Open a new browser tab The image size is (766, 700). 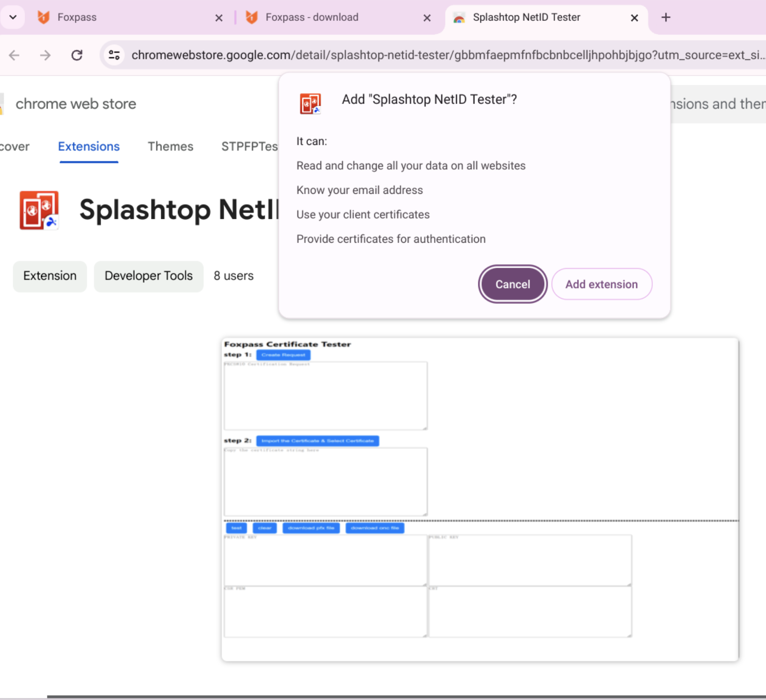pyautogui.click(x=666, y=17)
